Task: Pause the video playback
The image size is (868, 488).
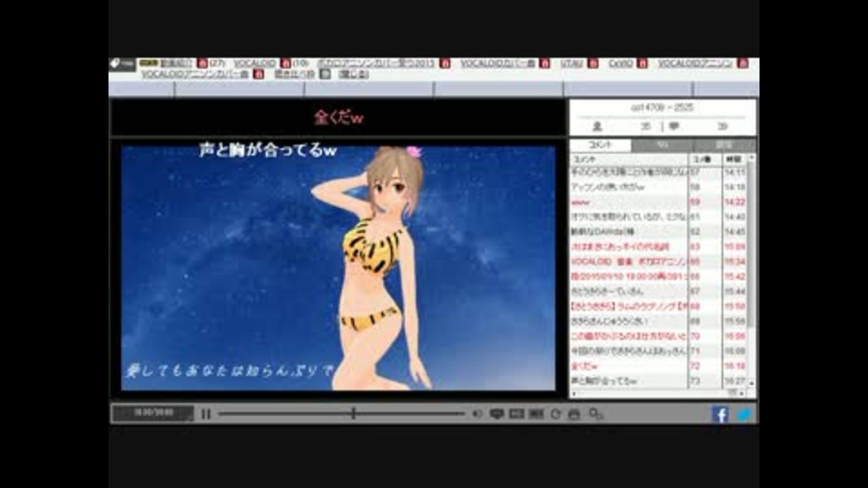Action: [x=206, y=414]
